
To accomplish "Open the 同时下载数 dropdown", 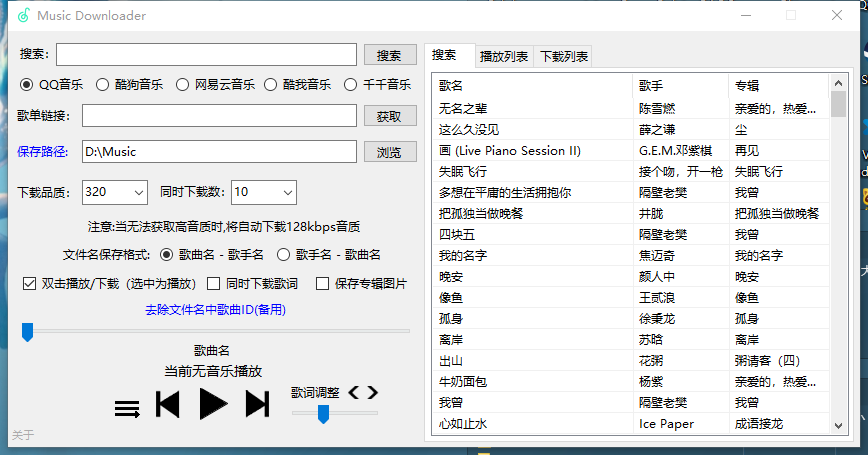I will [264, 193].
